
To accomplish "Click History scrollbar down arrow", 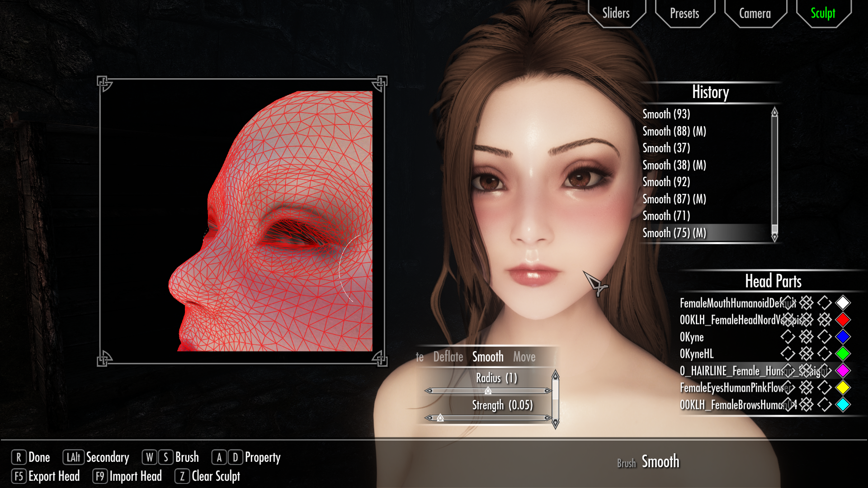I will pos(774,237).
